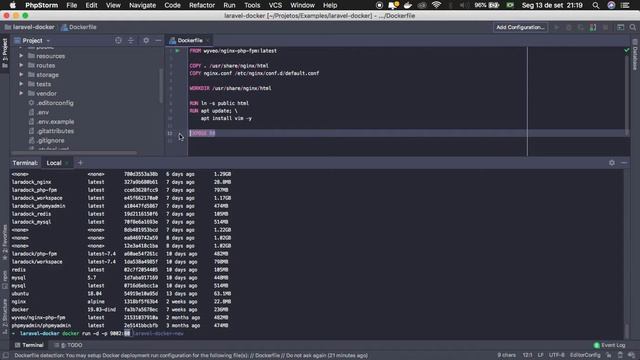Viewport: 640px width, 360px height.
Task: Click the 12:1 line-column indicator
Action: click(x=527, y=356)
